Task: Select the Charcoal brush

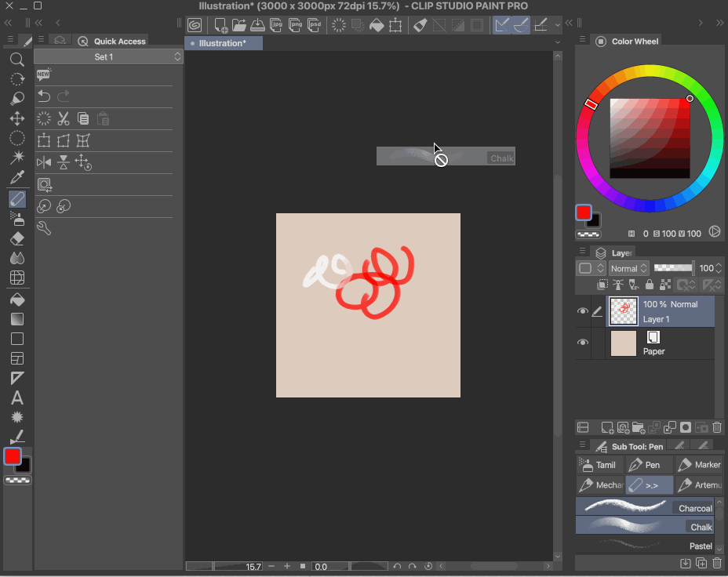Action: click(645, 506)
